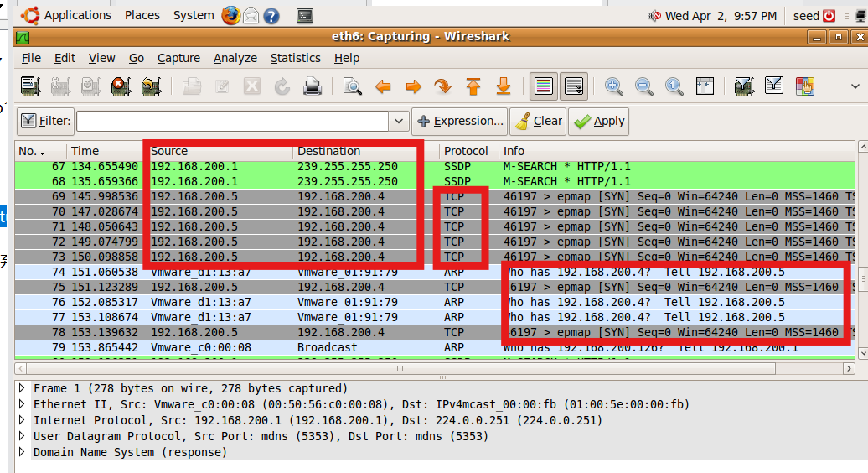868x473 pixels.
Task: Zoom out packet list text
Action: 643,86
